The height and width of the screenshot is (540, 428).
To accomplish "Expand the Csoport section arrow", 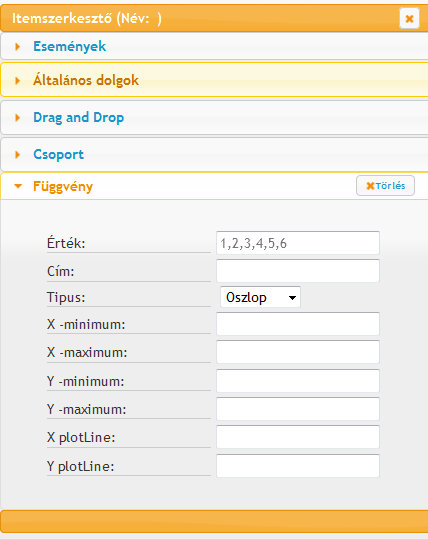I will click(18, 155).
